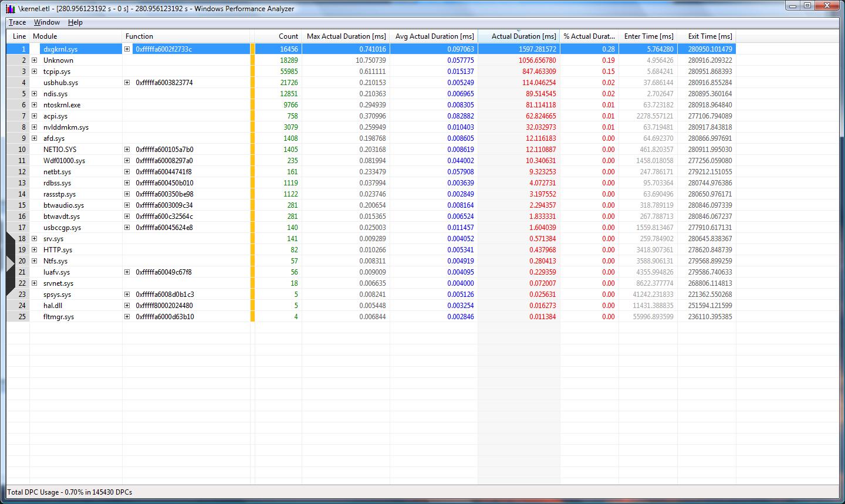Sort by Enter Time [ms] header
This screenshot has width=845, height=504.
(x=648, y=36)
